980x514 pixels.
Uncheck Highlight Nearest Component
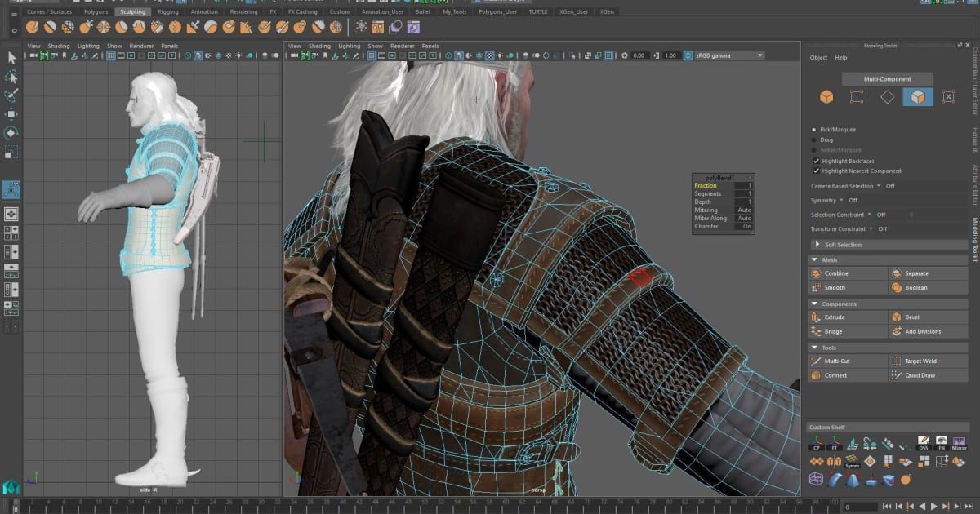(x=816, y=171)
